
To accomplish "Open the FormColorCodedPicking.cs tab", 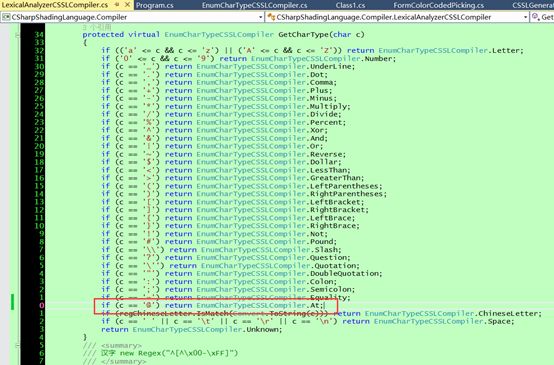I will [438, 5].
